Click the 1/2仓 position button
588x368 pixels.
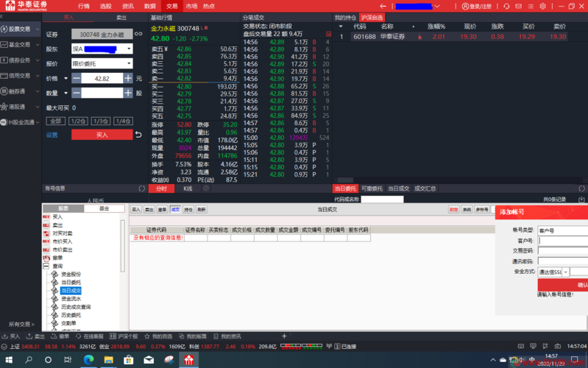(x=79, y=121)
